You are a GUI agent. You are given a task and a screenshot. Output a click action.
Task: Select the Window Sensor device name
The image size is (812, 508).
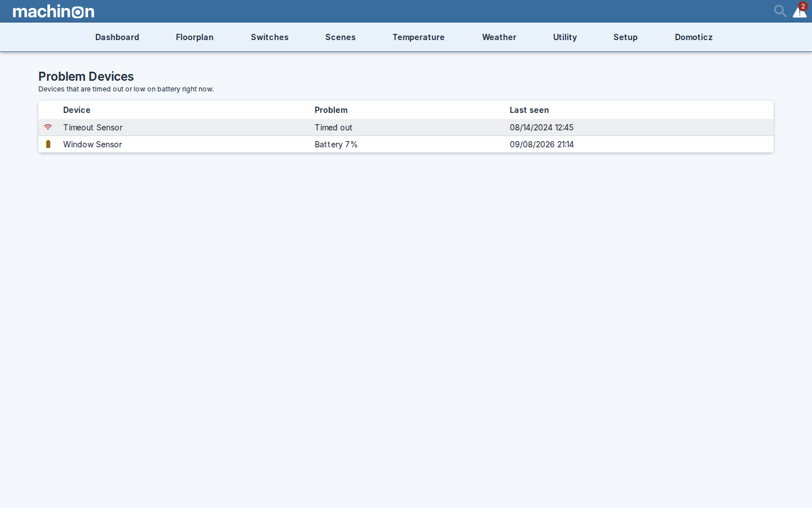(92, 144)
